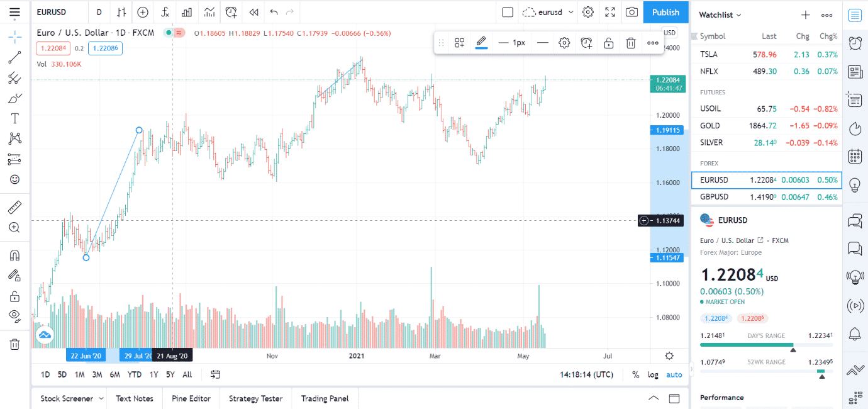Open drawing templates in floating toolbar
Screen dimensions: 868x409
pyautogui.click(x=460, y=43)
